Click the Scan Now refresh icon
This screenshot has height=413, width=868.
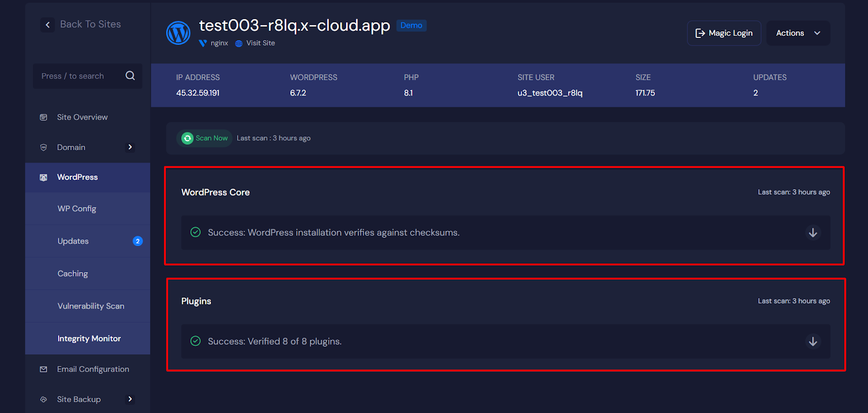(187, 138)
